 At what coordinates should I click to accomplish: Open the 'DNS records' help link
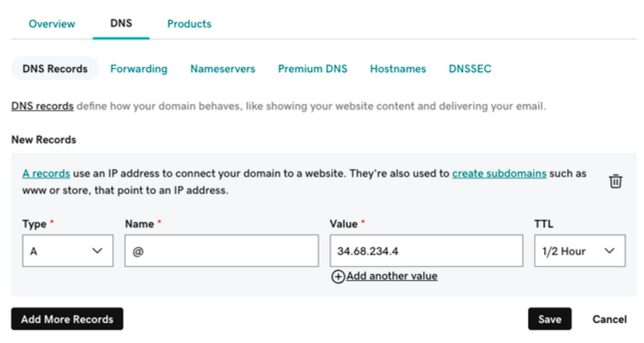click(42, 106)
